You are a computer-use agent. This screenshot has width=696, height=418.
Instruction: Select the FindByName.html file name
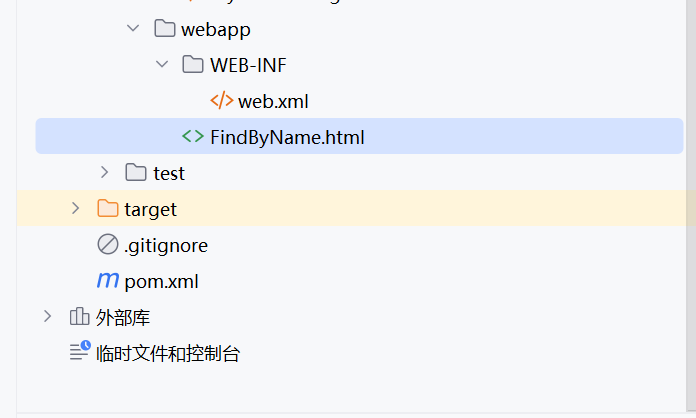click(287, 137)
